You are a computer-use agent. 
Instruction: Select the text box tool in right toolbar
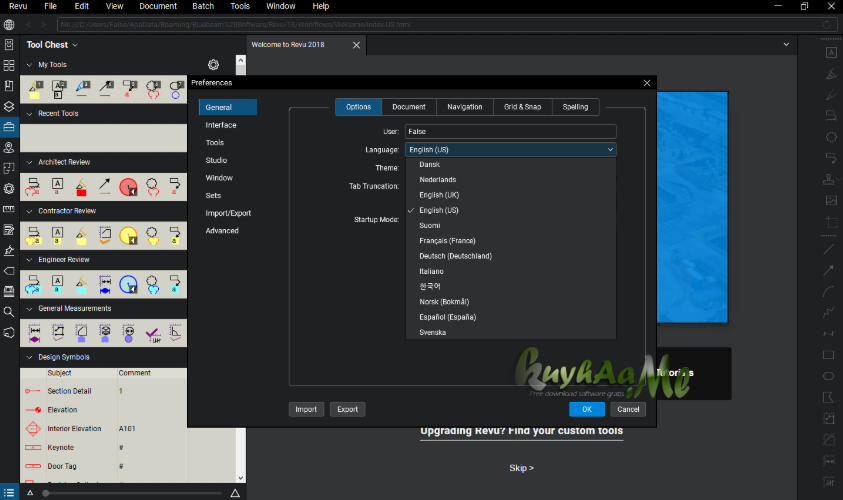[831, 52]
